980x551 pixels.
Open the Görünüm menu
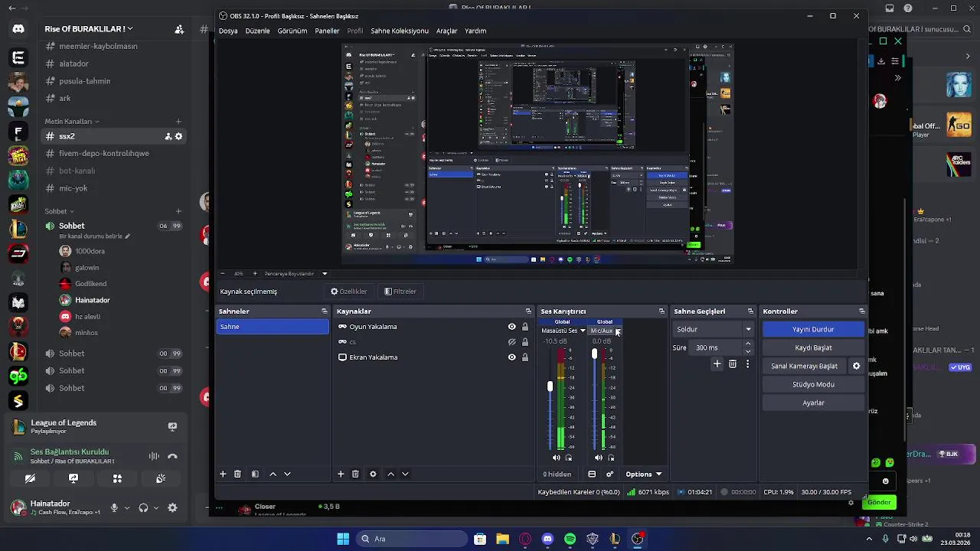tap(292, 31)
